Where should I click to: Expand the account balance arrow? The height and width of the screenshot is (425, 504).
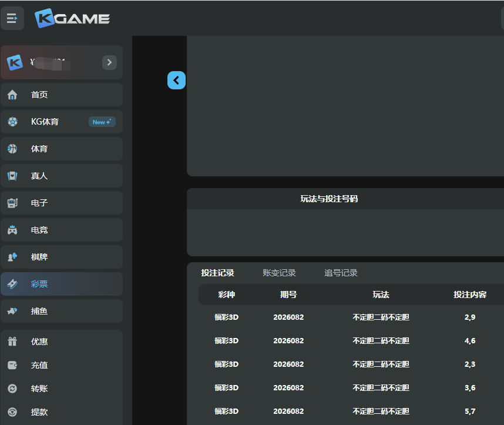(x=109, y=62)
